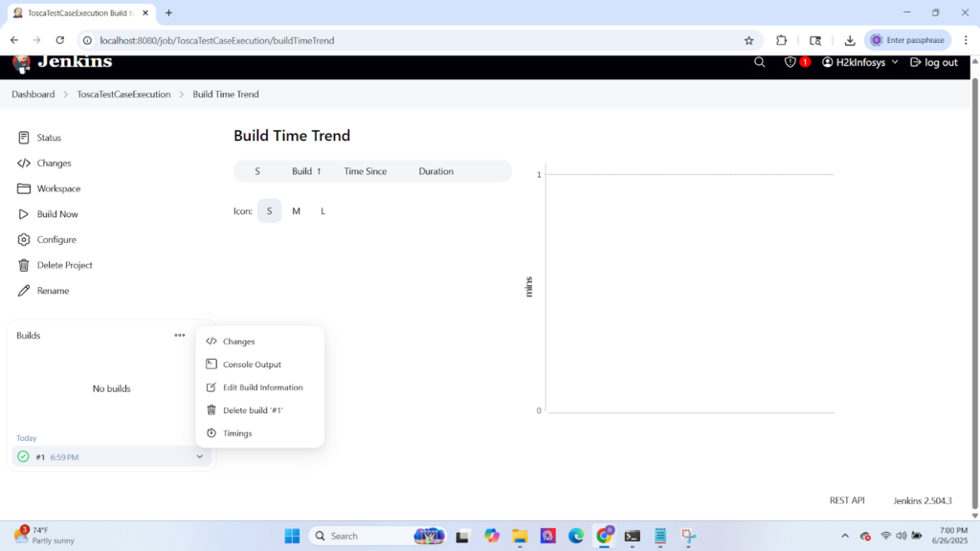Select the Build Now play icon
Viewport: 980px width, 551px height.
point(23,213)
